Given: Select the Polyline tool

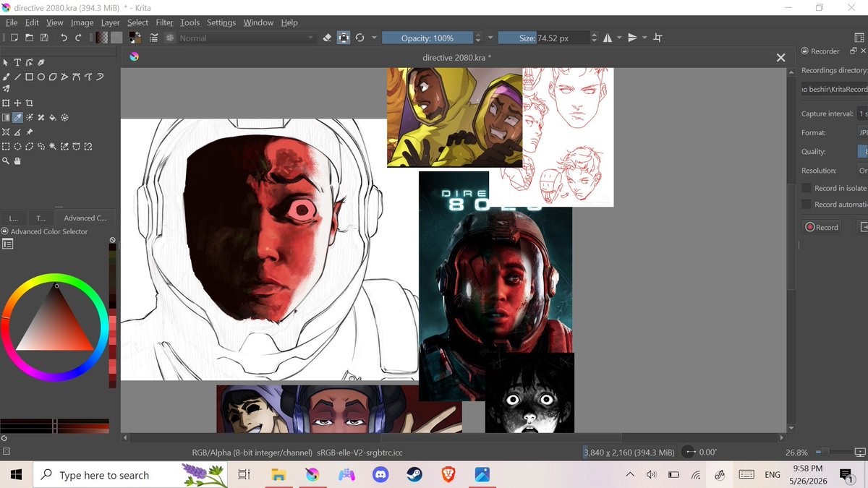Looking at the screenshot, I should (x=64, y=77).
